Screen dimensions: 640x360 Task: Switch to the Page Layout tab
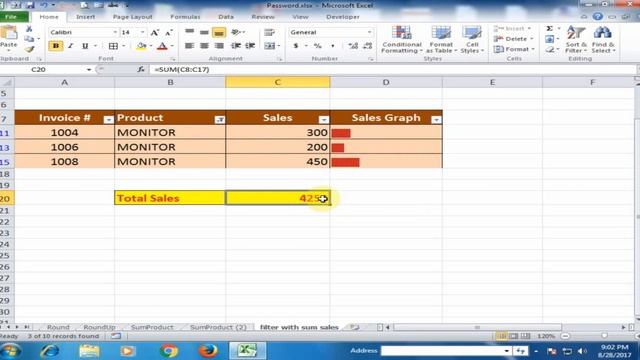132,17
